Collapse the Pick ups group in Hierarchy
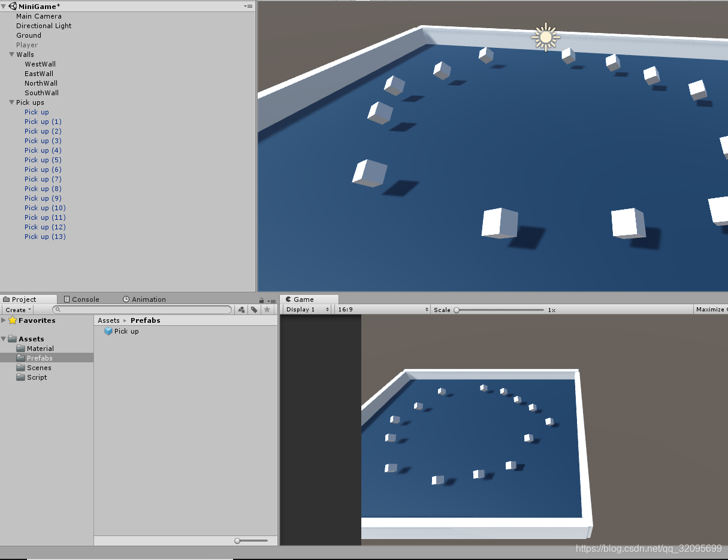 point(12,102)
